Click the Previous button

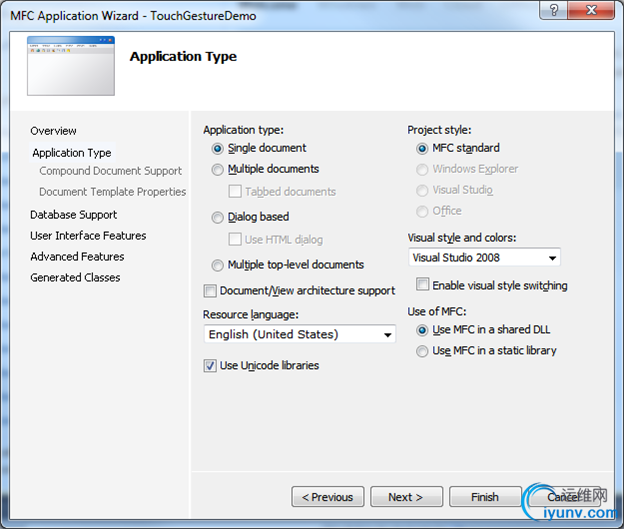pos(328,497)
